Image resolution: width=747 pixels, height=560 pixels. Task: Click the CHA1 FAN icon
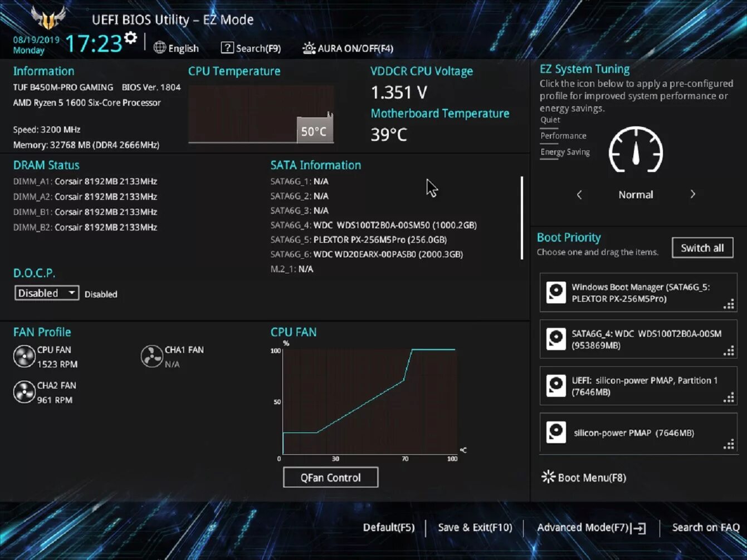pos(152,357)
